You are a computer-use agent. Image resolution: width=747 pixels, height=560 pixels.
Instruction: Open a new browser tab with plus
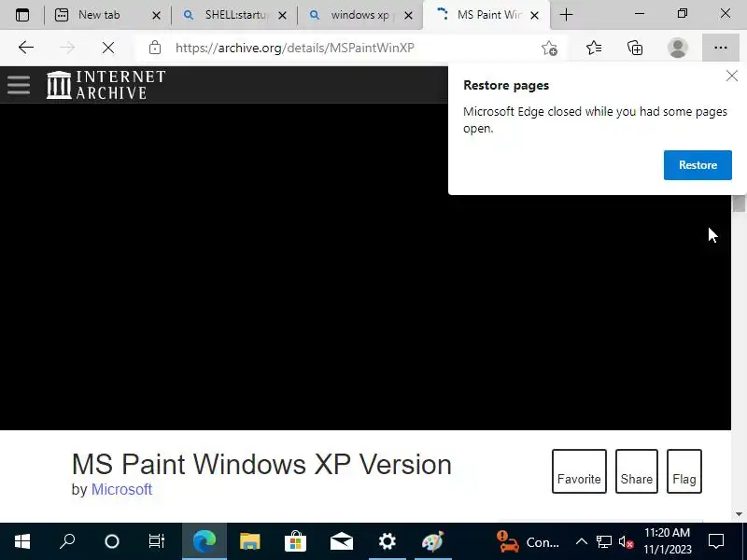pyautogui.click(x=566, y=15)
